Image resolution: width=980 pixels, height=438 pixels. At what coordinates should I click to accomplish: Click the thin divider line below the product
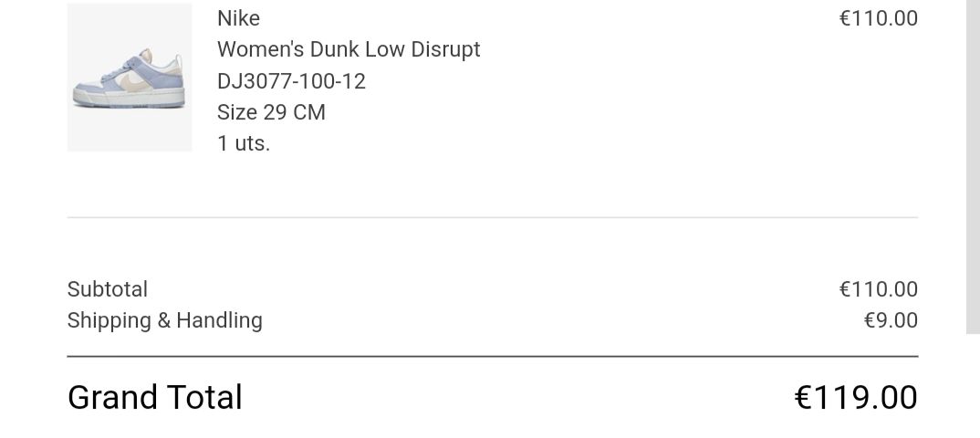coord(493,217)
